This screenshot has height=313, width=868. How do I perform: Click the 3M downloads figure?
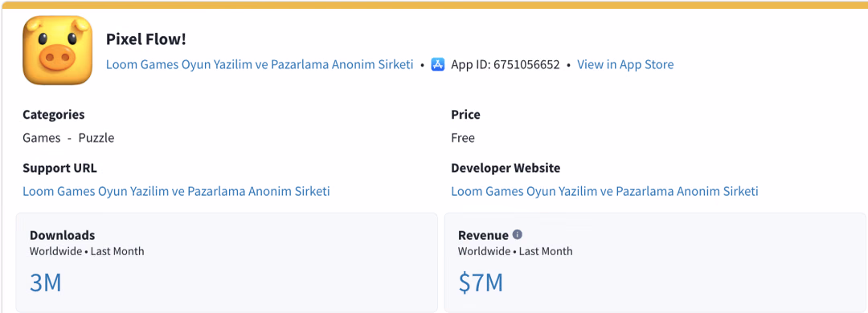tap(45, 283)
